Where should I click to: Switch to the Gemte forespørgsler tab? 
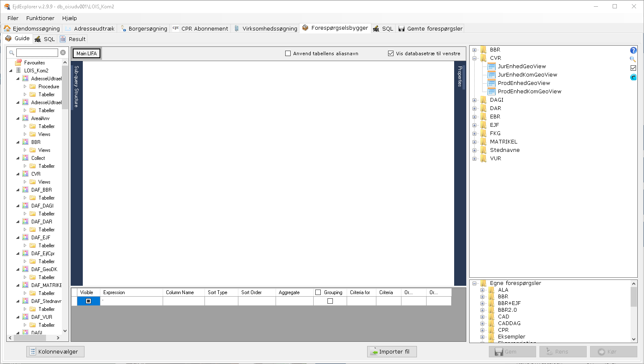[430, 28]
